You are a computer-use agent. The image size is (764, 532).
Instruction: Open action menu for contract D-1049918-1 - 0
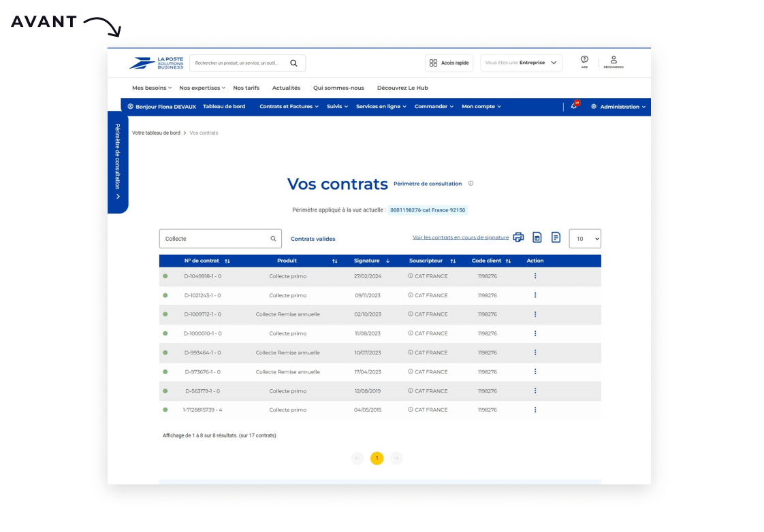(x=535, y=276)
